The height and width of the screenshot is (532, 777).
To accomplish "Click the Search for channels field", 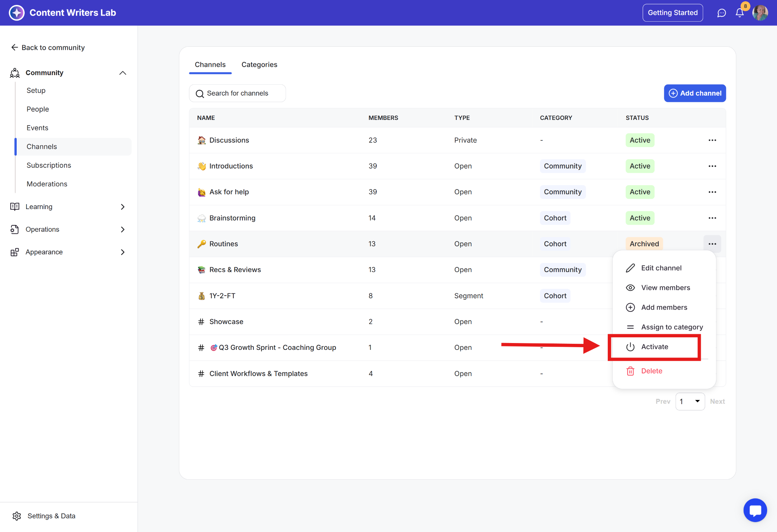I will pyautogui.click(x=238, y=93).
